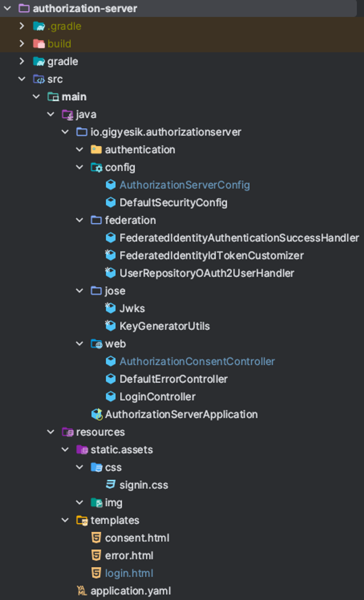Collapse the config package chevron
364x600 pixels.
coord(80,167)
